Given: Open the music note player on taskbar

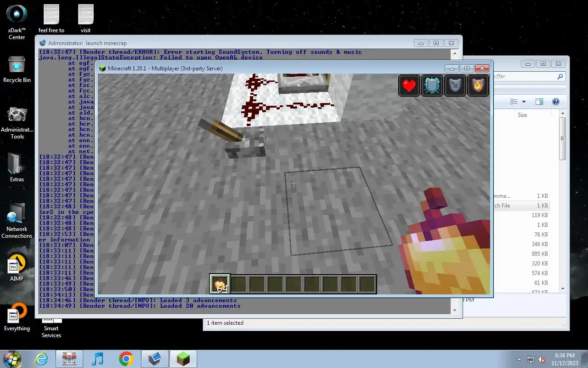Looking at the screenshot, I should [98, 359].
